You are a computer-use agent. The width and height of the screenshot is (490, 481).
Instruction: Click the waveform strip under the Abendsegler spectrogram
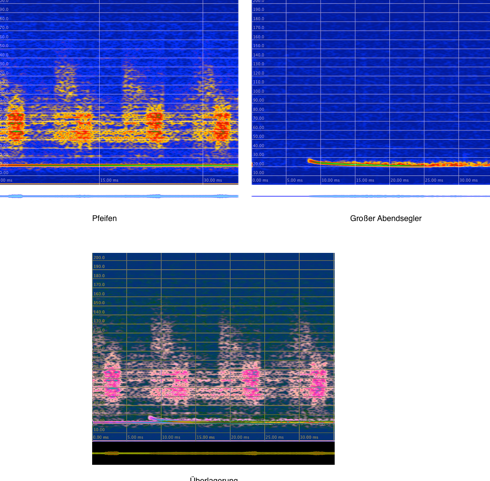pos(371,196)
